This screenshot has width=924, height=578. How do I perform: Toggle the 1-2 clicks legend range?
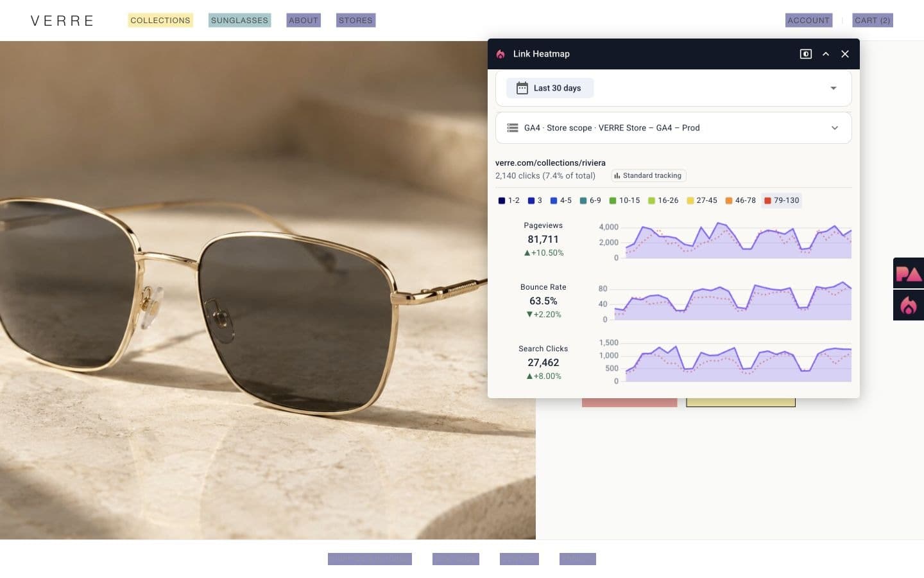(509, 200)
